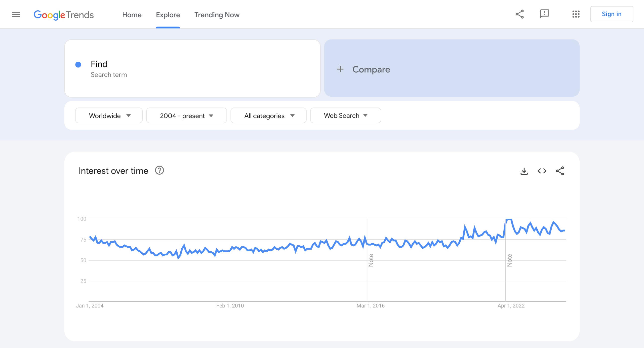Open the hamburger main menu
Screen dimensions: 644x348
coord(16,15)
